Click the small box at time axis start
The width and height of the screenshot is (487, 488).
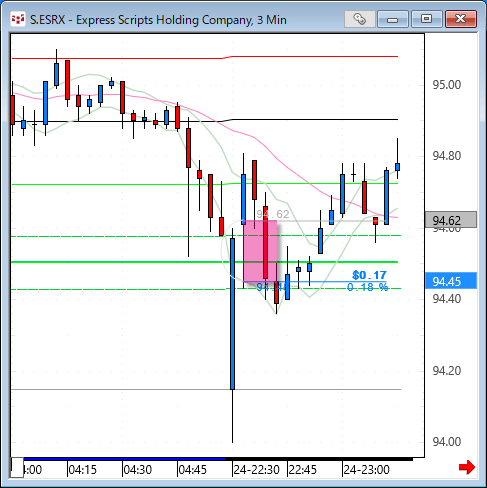pyautogui.click(x=17, y=468)
